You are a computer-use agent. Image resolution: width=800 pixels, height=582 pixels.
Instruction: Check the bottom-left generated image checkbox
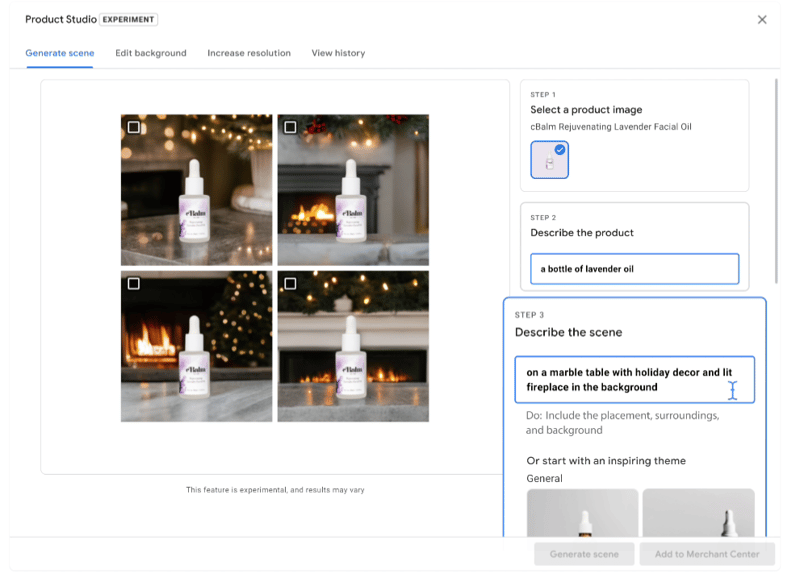134,284
